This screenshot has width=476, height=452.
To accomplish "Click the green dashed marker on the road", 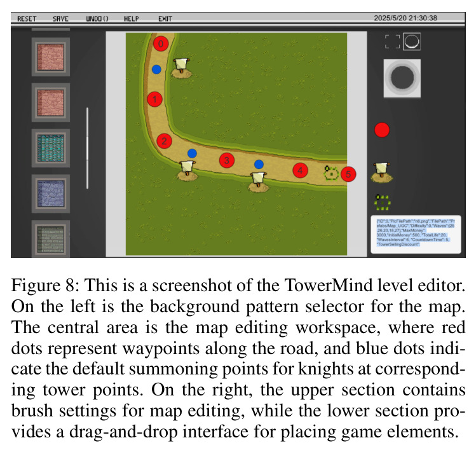I will click(331, 173).
